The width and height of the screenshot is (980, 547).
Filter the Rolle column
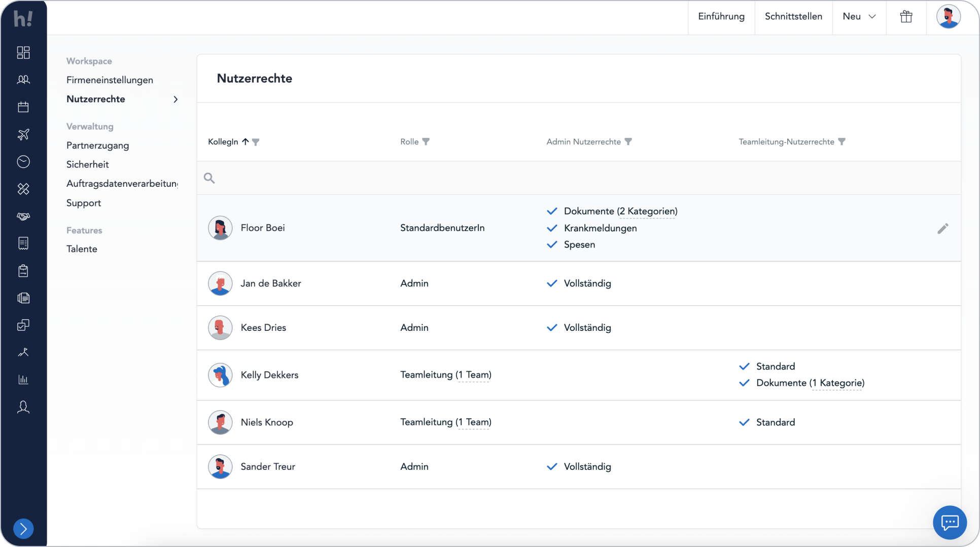tap(426, 142)
